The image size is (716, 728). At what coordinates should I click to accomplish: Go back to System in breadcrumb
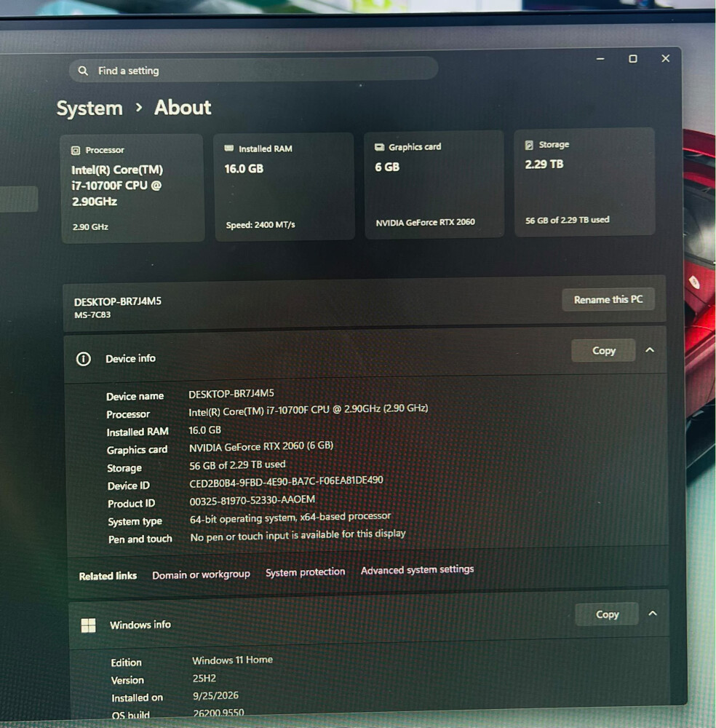89,108
